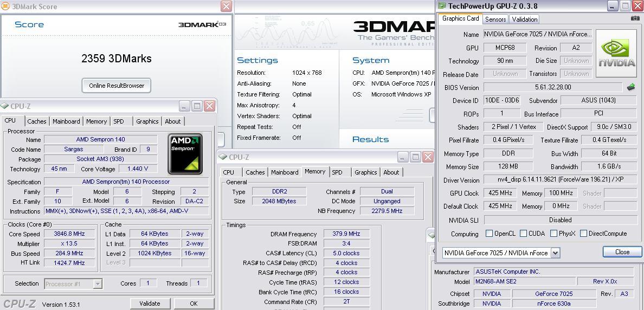This screenshot has height=310, width=644.
Task: Click the Level 2 cache value 1024 KBytes
Action: point(155,253)
